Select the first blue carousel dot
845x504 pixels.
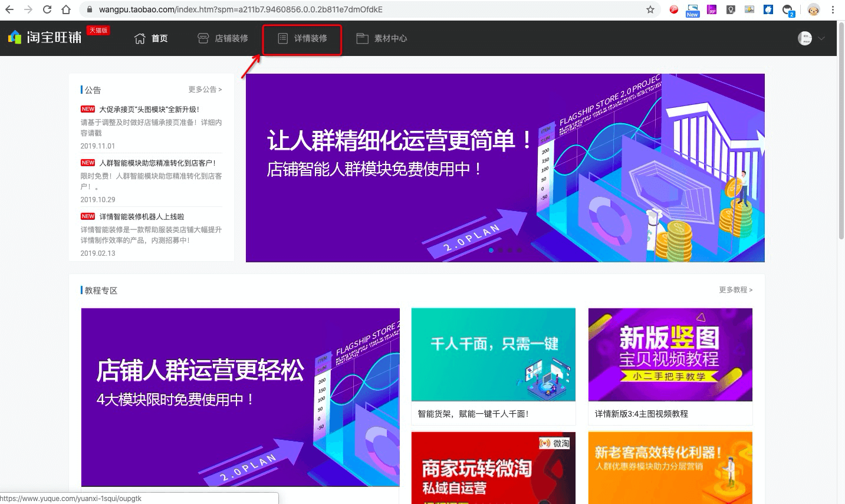[x=491, y=251]
